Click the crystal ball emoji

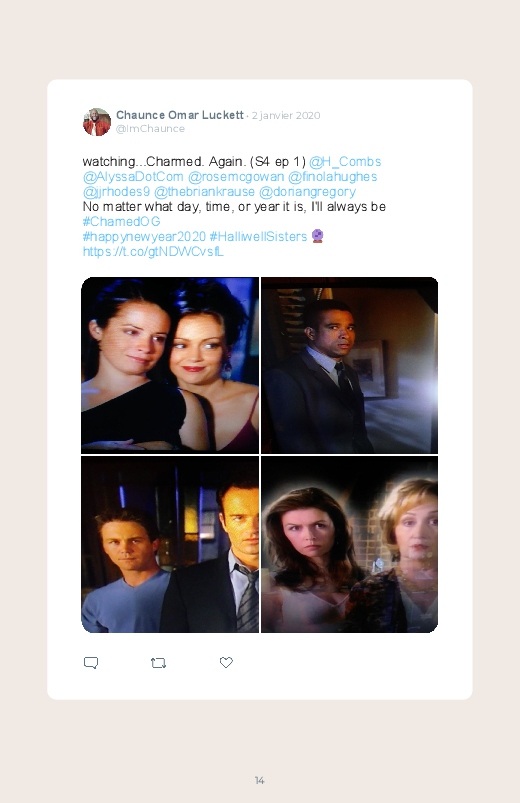coord(318,236)
